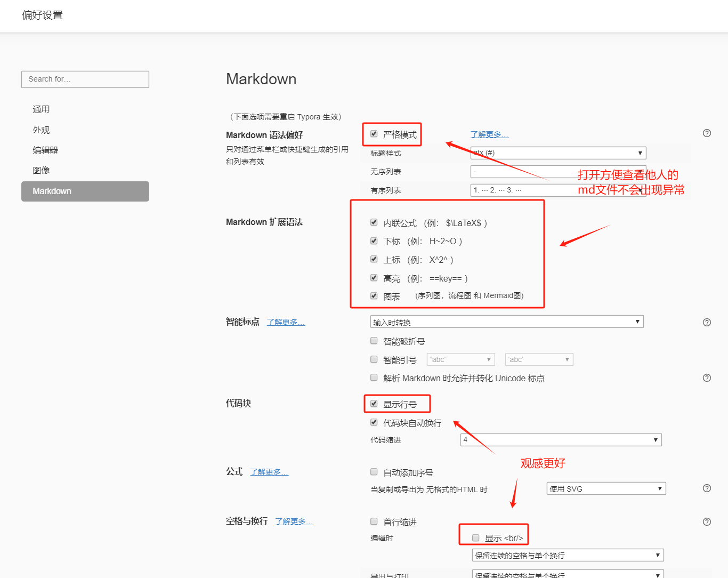Open the 代码缩进 dropdown showing 4
The width and height of the screenshot is (728, 578).
[561, 440]
